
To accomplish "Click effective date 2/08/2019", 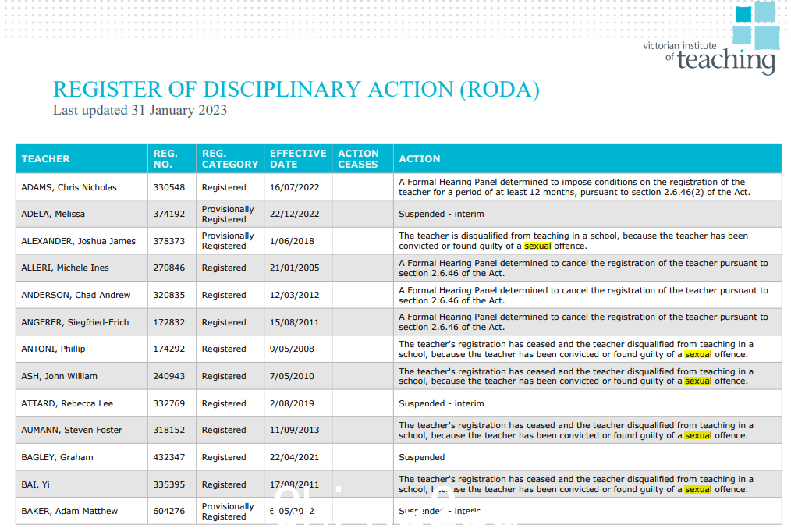I will coord(292,403).
